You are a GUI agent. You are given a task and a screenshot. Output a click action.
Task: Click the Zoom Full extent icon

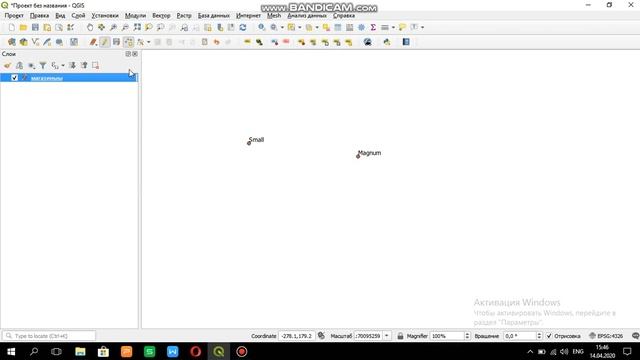[137, 27]
